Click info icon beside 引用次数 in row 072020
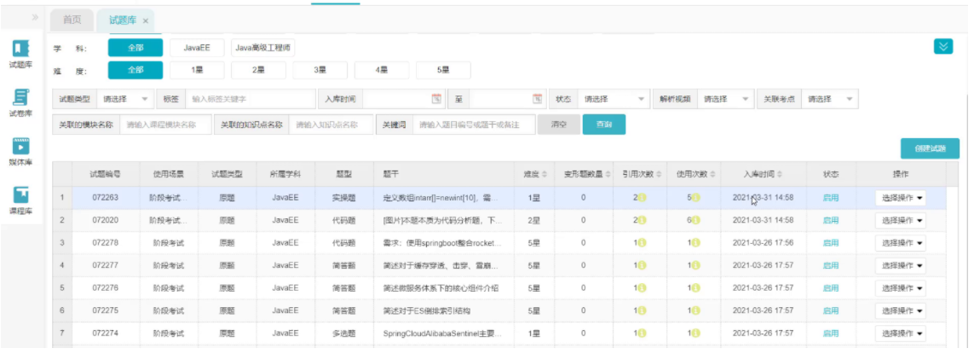980x354 pixels. pyautogui.click(x=641, y=220)
